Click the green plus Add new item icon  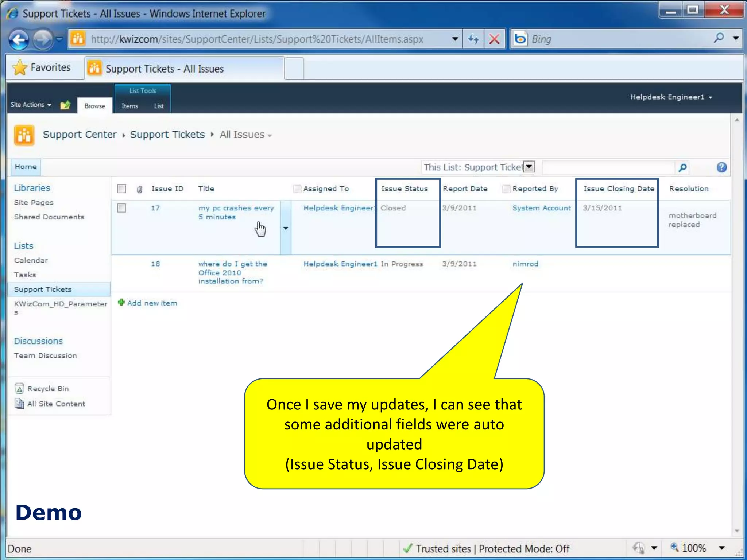(121, 302)
